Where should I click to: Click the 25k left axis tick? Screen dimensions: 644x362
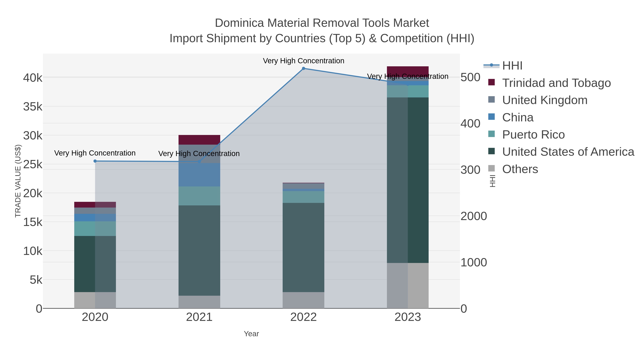point(33,164)
